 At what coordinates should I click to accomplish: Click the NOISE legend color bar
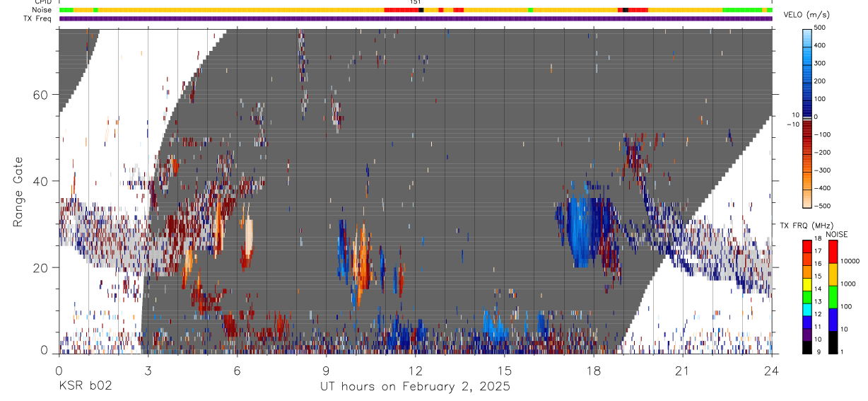[x=834, y=296]
